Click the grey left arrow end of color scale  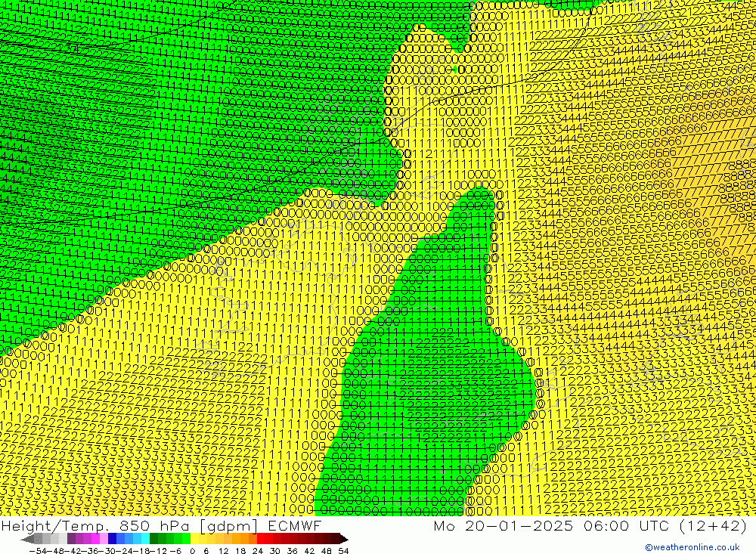(x=27, y=539)
